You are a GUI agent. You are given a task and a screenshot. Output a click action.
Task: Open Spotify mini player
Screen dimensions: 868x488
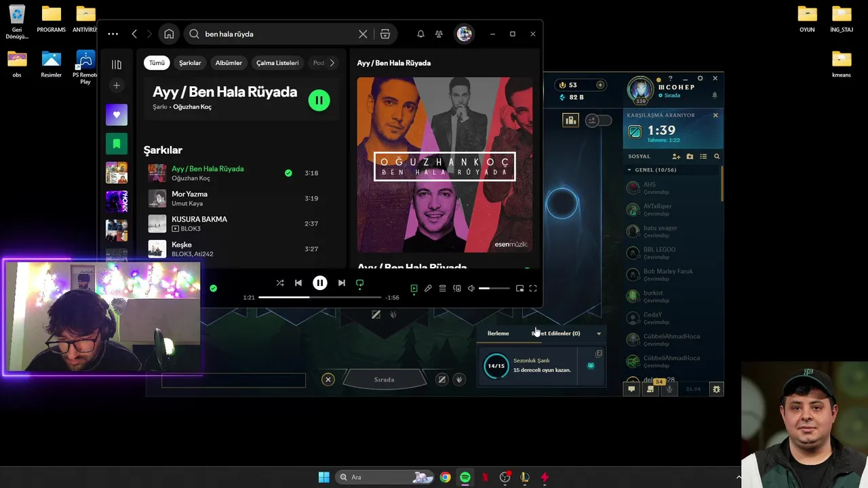519,288
